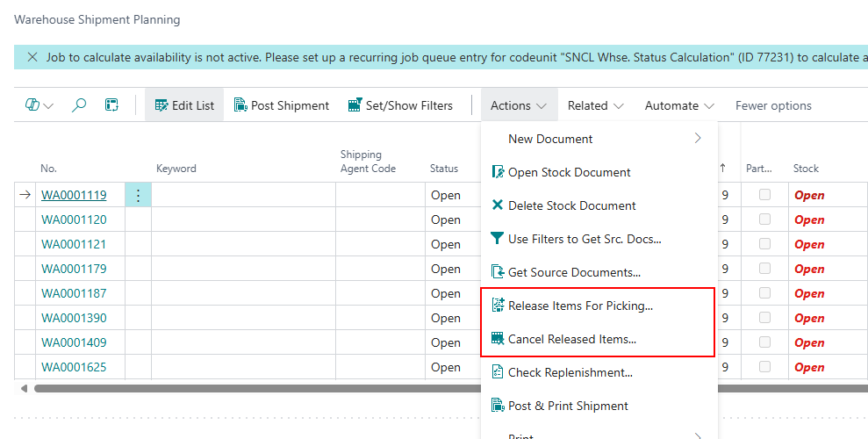Click the Check Replenishment icon
This screenshot has width=868, height=439.
(498, 372)
